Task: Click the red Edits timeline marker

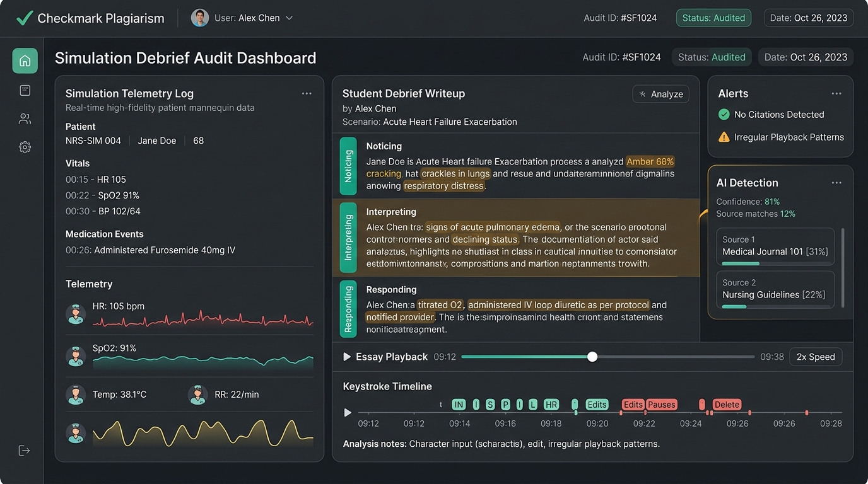Action: 633,405
